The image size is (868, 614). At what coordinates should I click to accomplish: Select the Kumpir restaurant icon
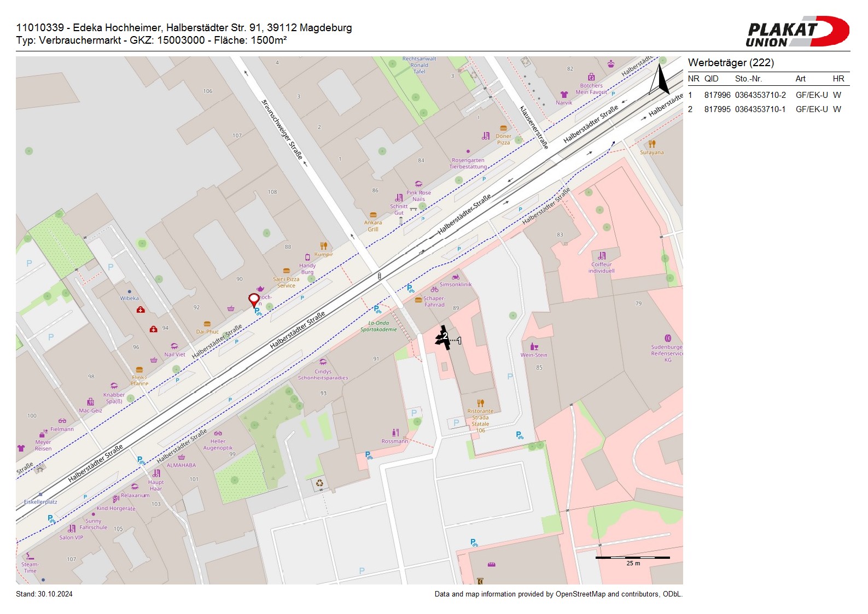(324, 246)
